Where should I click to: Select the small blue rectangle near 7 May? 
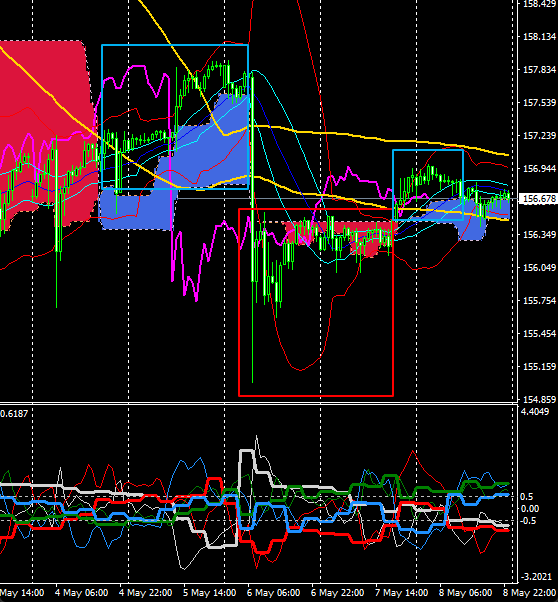(x=428, y=185)
